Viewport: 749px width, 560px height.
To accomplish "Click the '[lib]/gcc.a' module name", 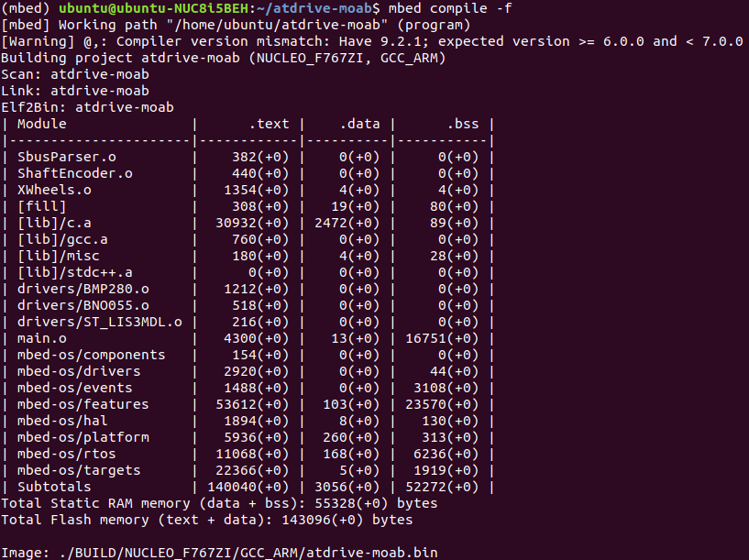I will [x=62, y=239].
